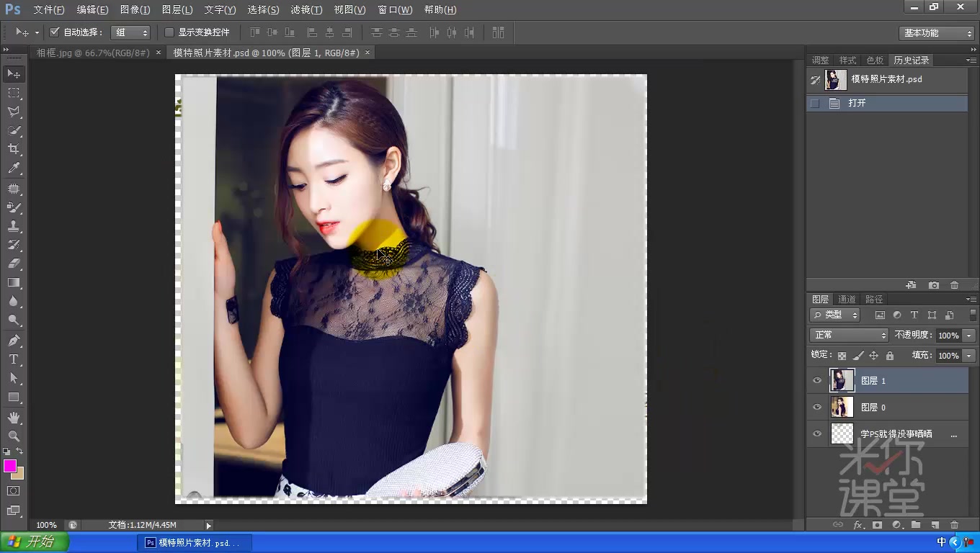Select the Brush tool
Screen dimensions: 980x553
pyautogui.click(x=13, y=207)
